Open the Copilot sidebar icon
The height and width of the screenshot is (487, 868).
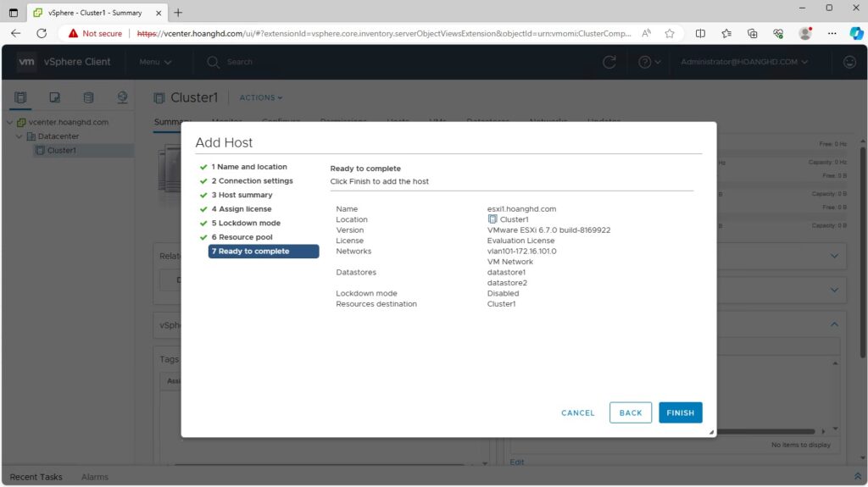(x=856, y=33)
